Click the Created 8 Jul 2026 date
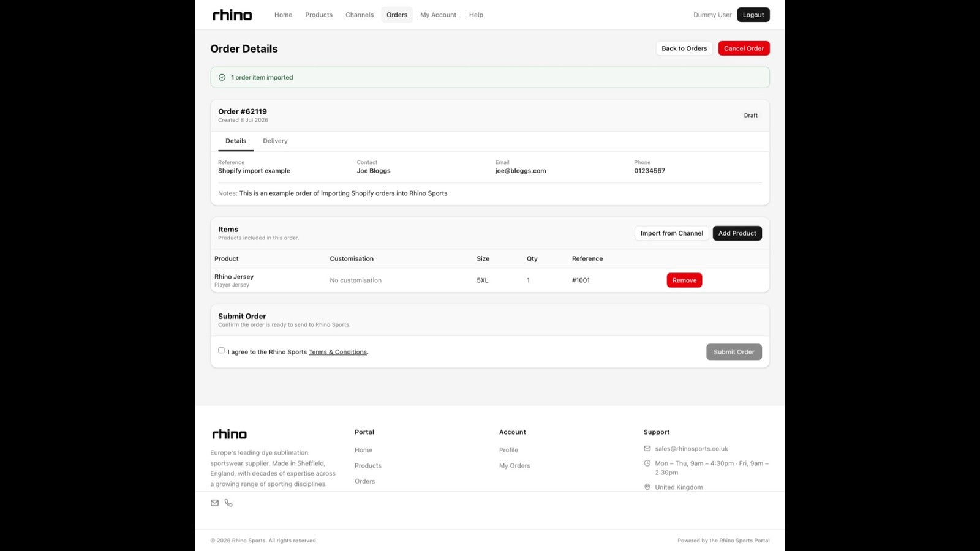The image size is (980, 551). (x=243, y=120)
